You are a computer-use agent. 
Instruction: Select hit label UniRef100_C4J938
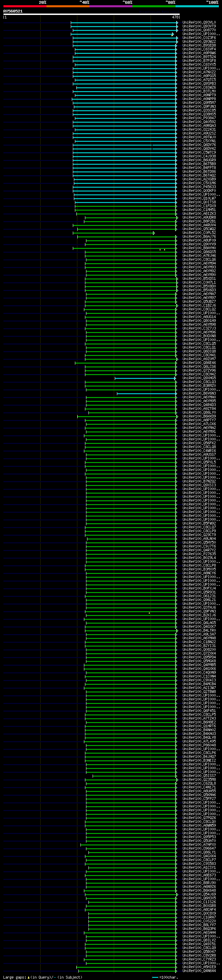[199, 156]
